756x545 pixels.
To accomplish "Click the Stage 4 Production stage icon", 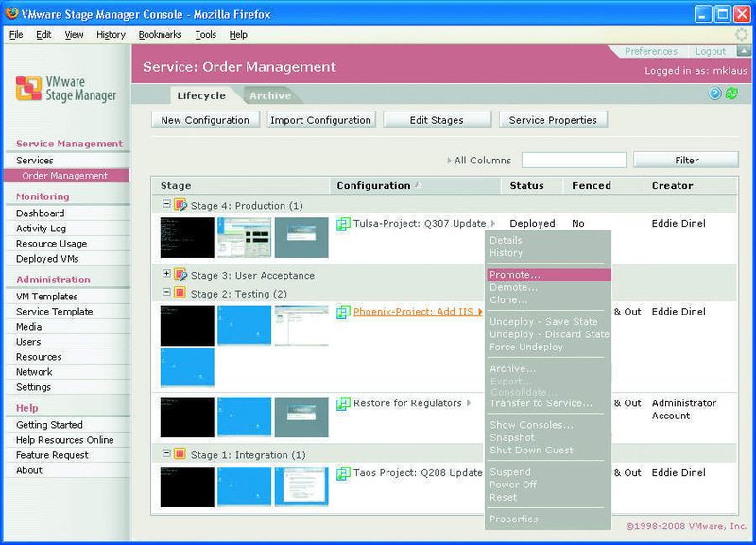I will (x=180, y=205).
